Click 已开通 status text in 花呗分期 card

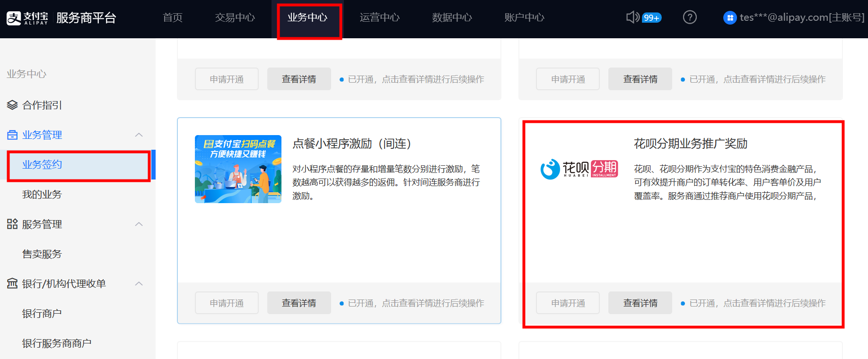pyautogui.click(x=757, y=303)
